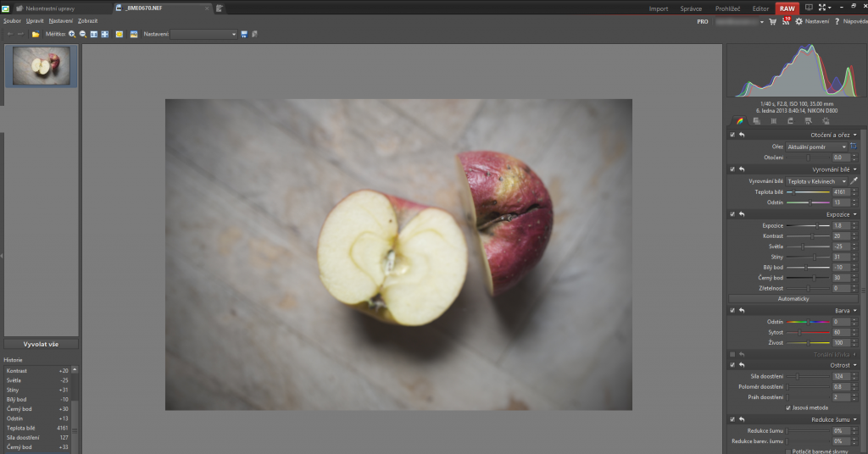Adjust the Sytost saturation slider
The height and width of the screenshot is (454, 868).
[x=808, y=332]
